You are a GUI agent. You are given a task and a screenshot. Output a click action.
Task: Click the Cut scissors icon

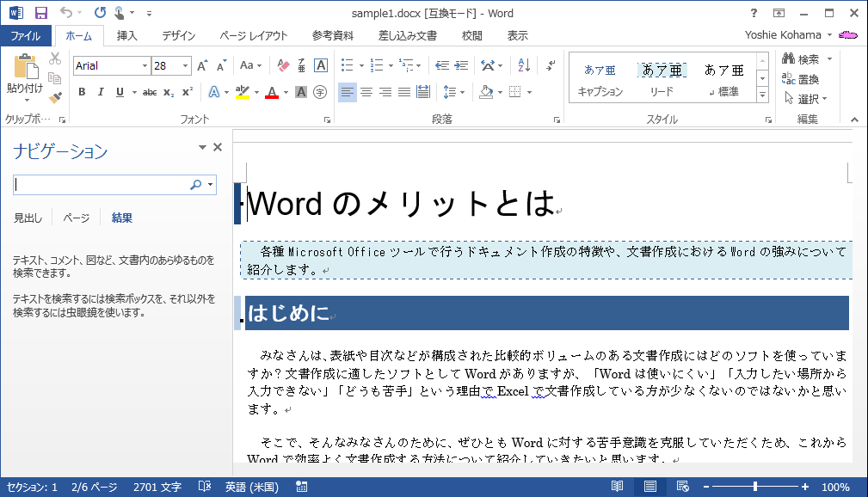point(55,58)
